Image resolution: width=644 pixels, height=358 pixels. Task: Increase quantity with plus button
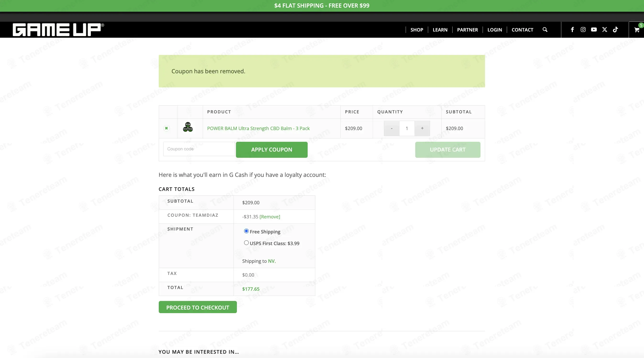click(x=422, y=128)
